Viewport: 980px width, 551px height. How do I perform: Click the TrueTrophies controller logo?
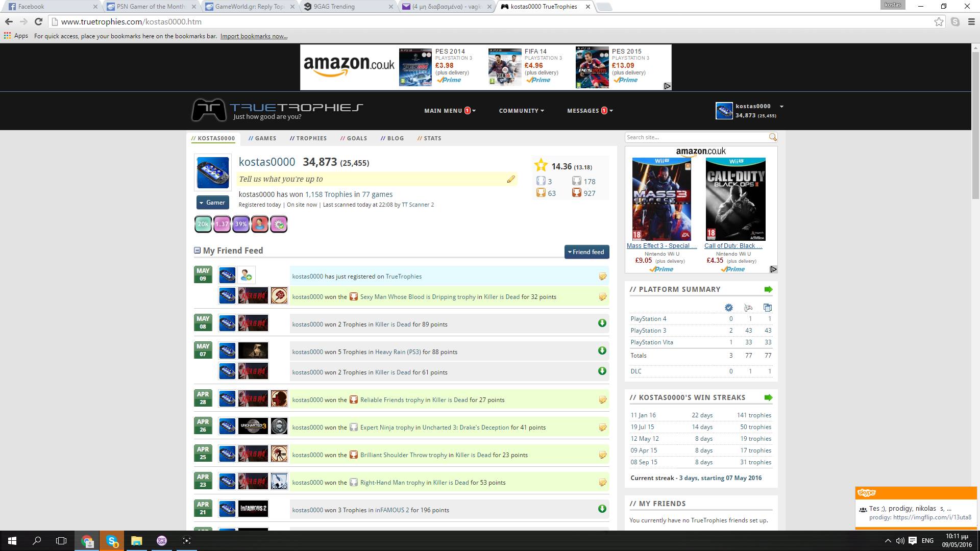pyautogui.click(x=209, y=110)
